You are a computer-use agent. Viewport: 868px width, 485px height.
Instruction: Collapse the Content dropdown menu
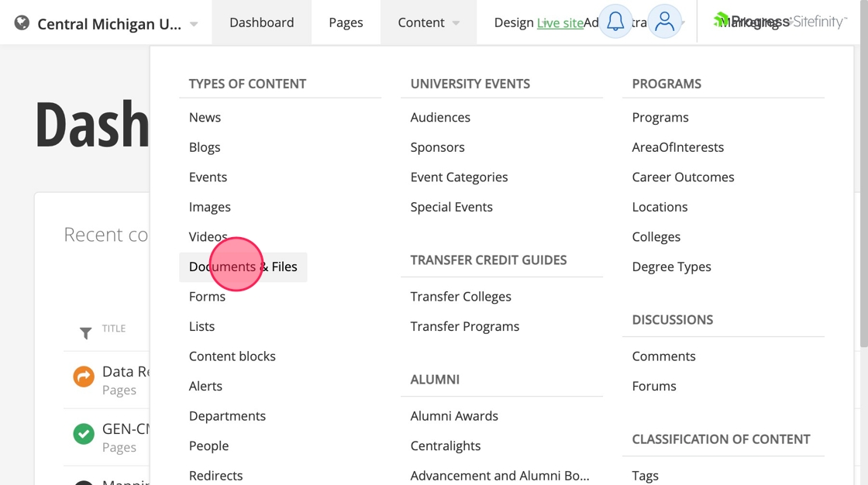pyautogui.click(x=429, y=22)
